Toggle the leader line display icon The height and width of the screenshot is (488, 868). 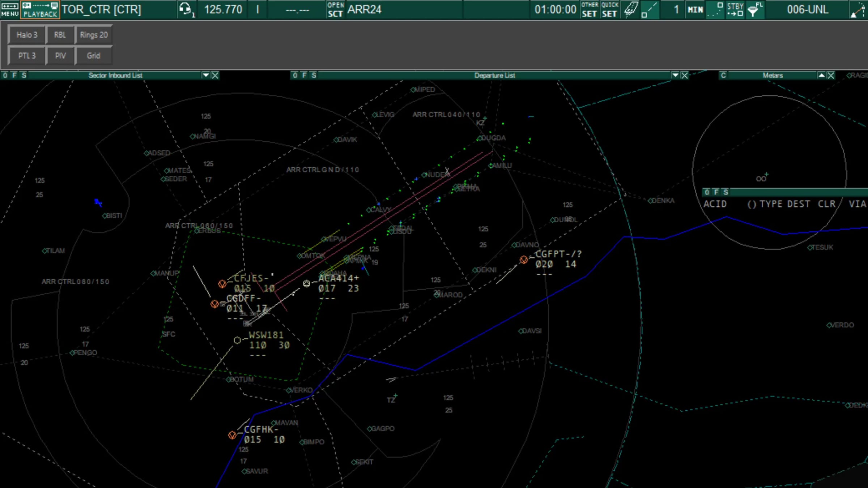point(650,9)
